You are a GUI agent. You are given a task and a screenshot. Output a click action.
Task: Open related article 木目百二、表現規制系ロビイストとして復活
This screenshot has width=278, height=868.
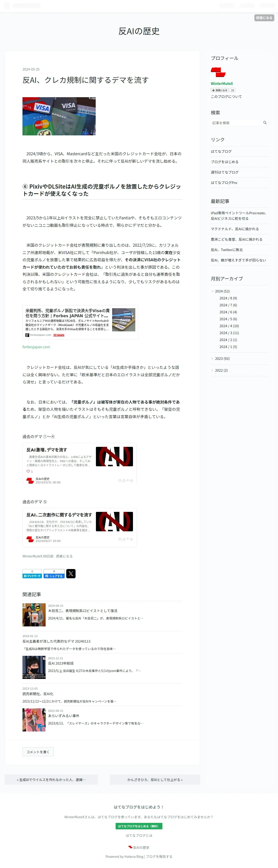click(83, 611)
